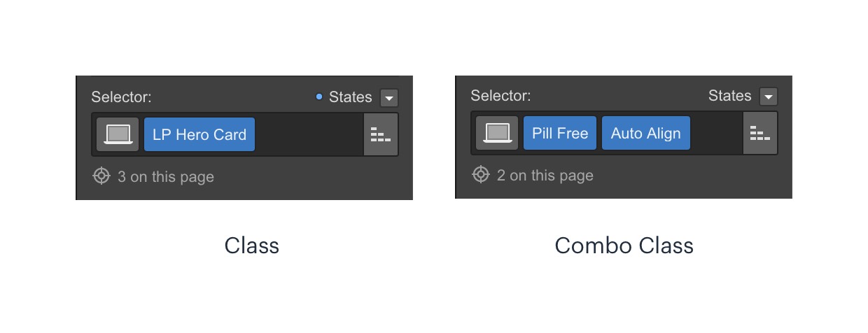Click the blue dot indicator beside States
This screenshot has width=868, height=333.
click(319, 97)
